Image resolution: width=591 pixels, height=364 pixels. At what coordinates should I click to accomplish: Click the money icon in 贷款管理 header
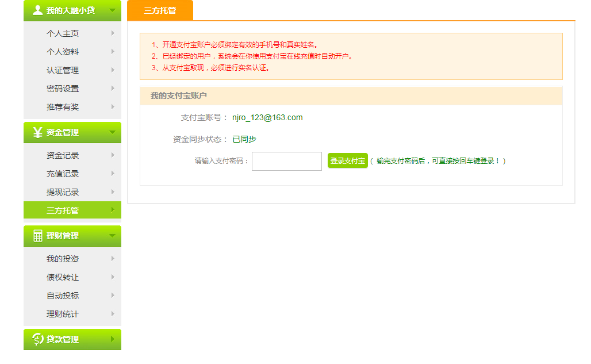(x=38, y=339)
